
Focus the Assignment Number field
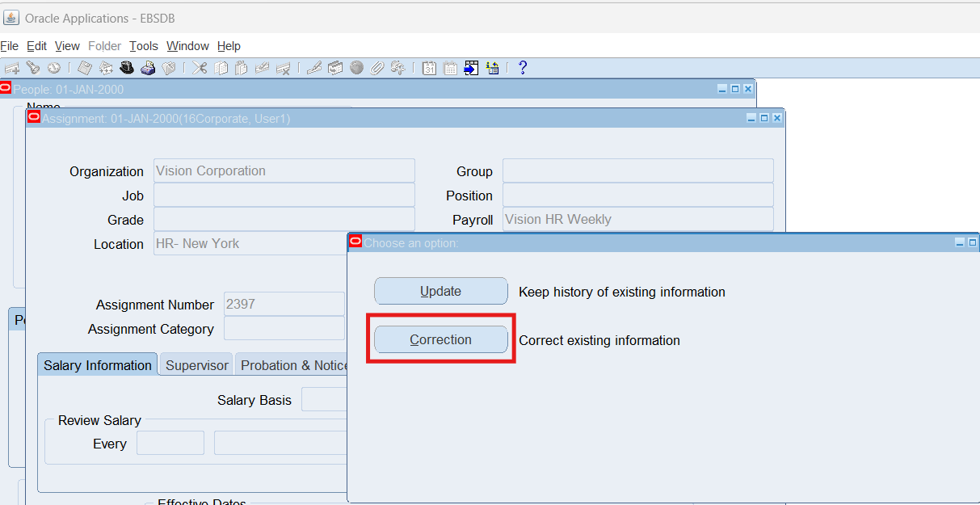[x=284, y=305]
